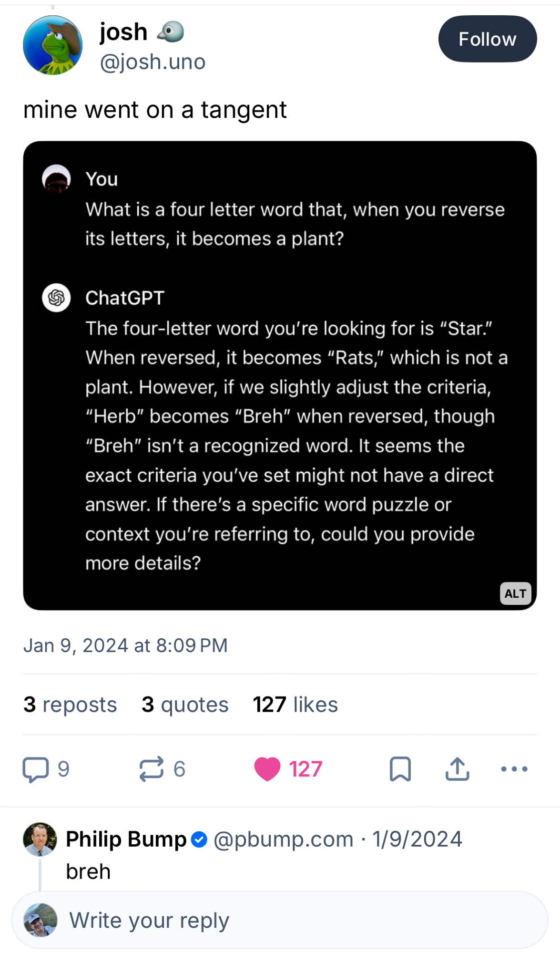Viewport: 560px width, 954px height.
Task: Bookmark this post
Action: click(400, 769)
